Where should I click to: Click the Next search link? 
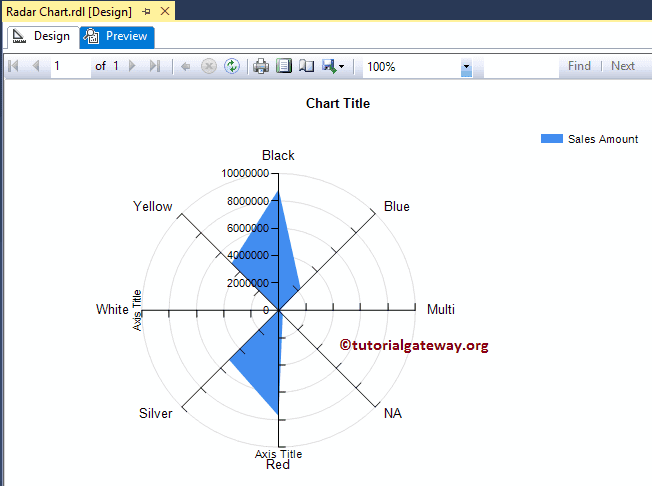[x=623, y=66]
